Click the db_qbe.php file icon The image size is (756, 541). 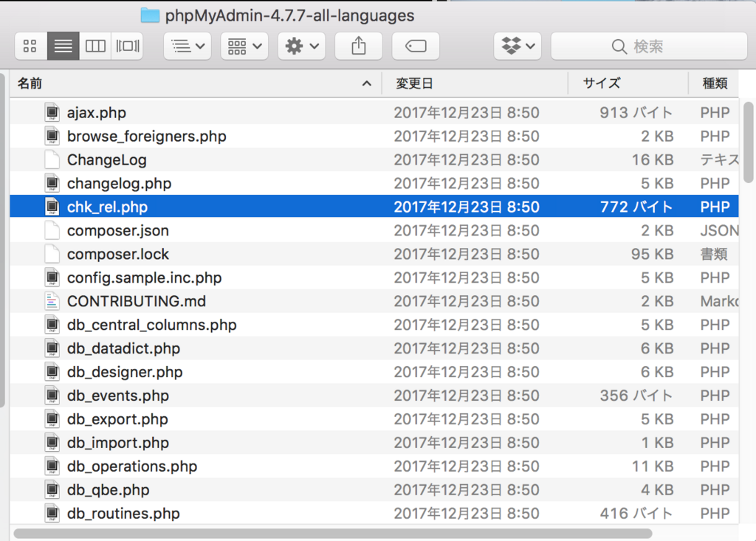52,490
